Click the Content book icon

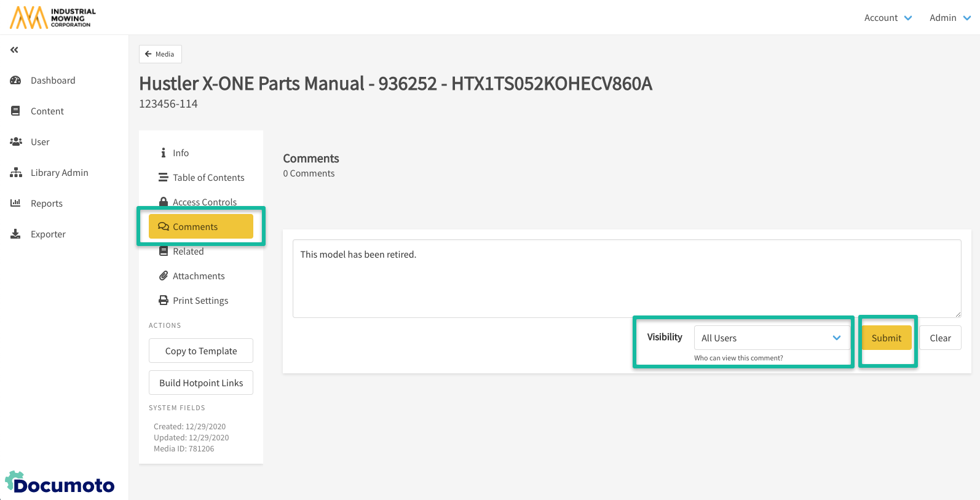(x=16, y=111)
